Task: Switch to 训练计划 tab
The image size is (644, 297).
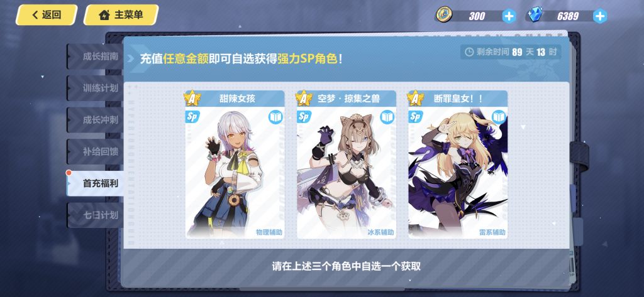Action: (95, 88)
